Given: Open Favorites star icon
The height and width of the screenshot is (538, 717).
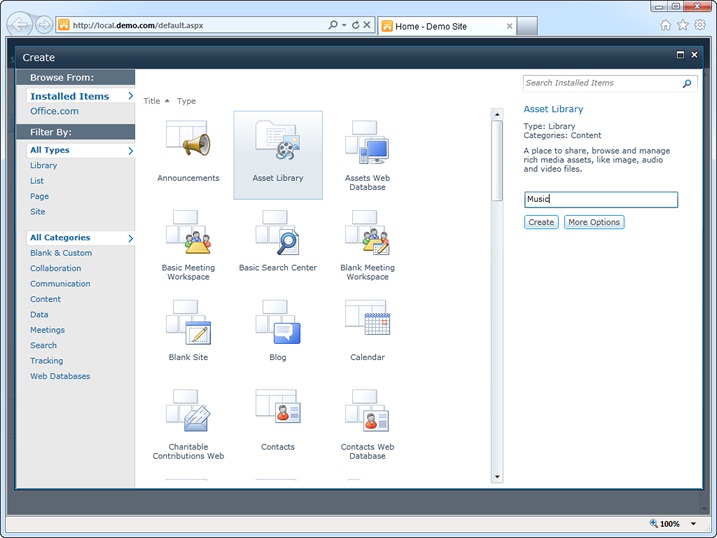Looking at the screenshot, I should tap(683, 25).
